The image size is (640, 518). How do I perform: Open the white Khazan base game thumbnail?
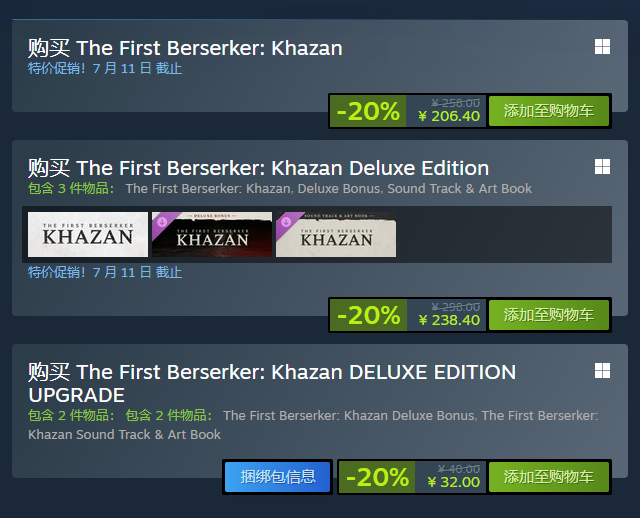[88, 234]
